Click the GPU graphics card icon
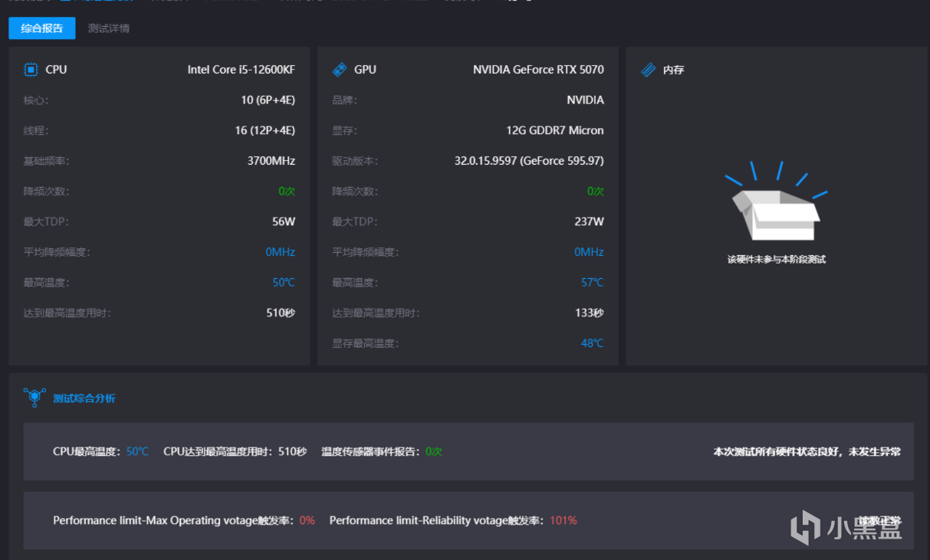Screen dimensions: 930x560 (340, 70)
